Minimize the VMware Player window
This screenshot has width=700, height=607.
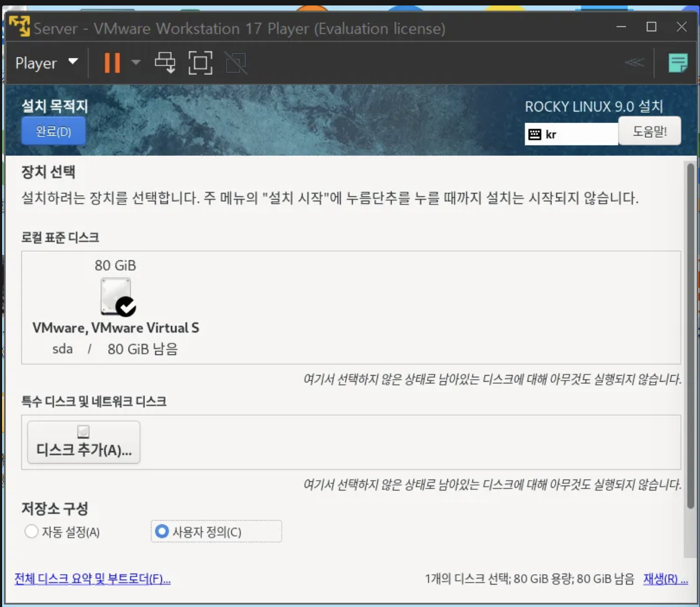[x=621, y=26]
